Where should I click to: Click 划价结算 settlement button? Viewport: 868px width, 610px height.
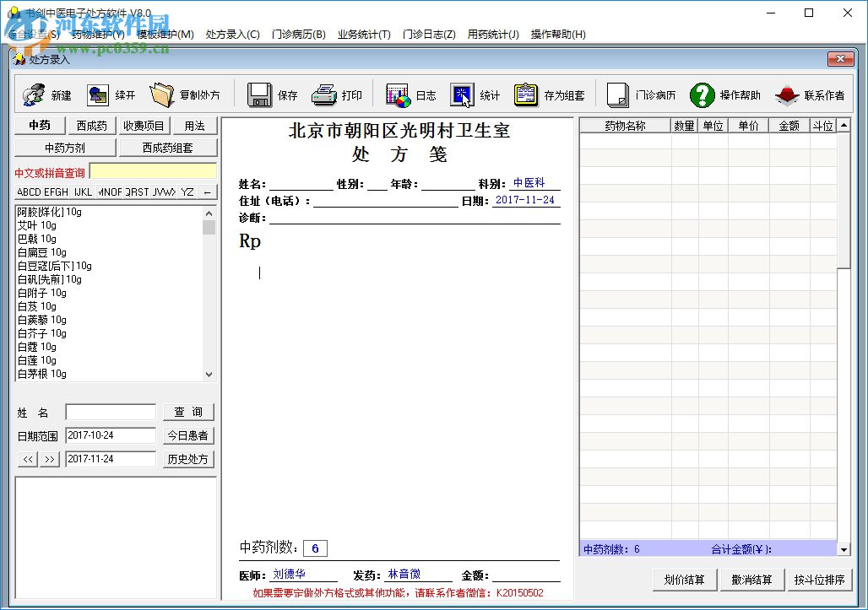pos(684,580)
